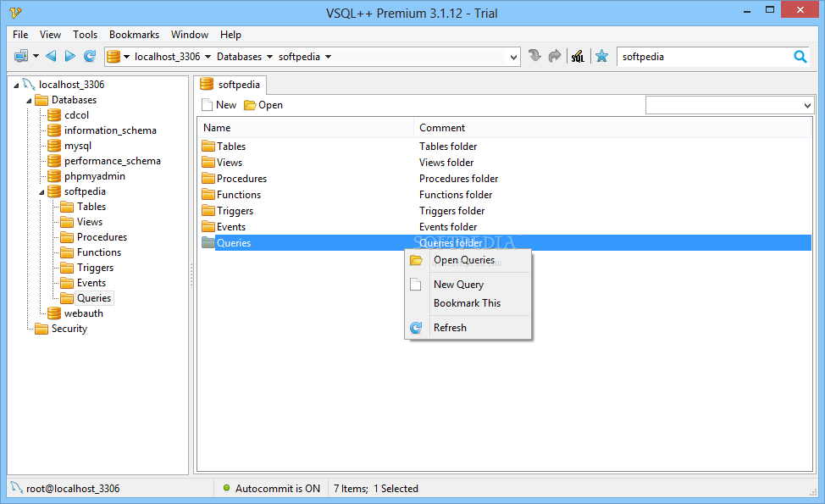
Task: Open the File menu
Action: (x=20, y=35)
